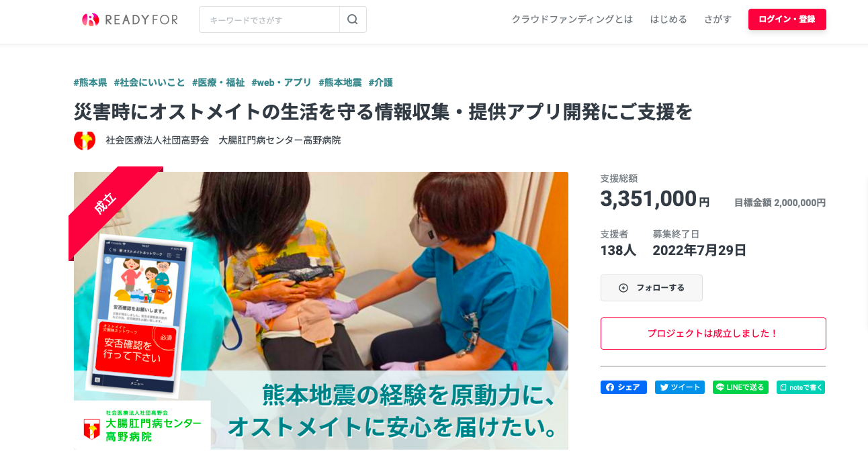Open the #web・アプリ tag link
This screenshot has height=451, width=868.
(281, 83)
